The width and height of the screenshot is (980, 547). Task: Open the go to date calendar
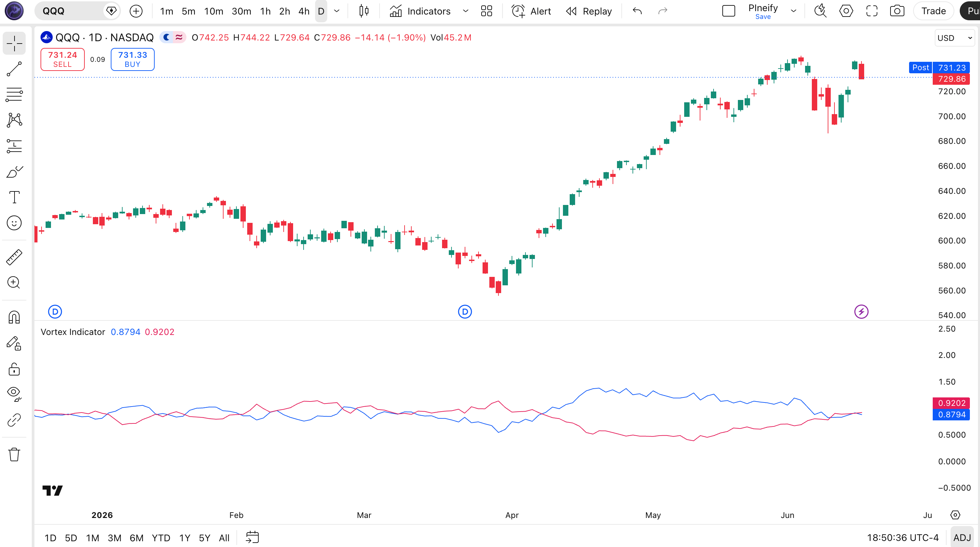(252, 538)
